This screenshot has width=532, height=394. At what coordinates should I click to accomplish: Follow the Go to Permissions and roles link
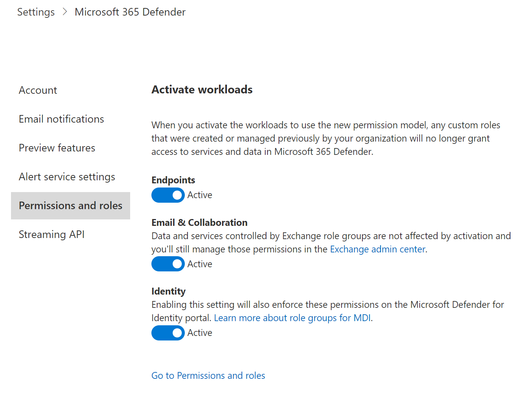coord(208,376)
